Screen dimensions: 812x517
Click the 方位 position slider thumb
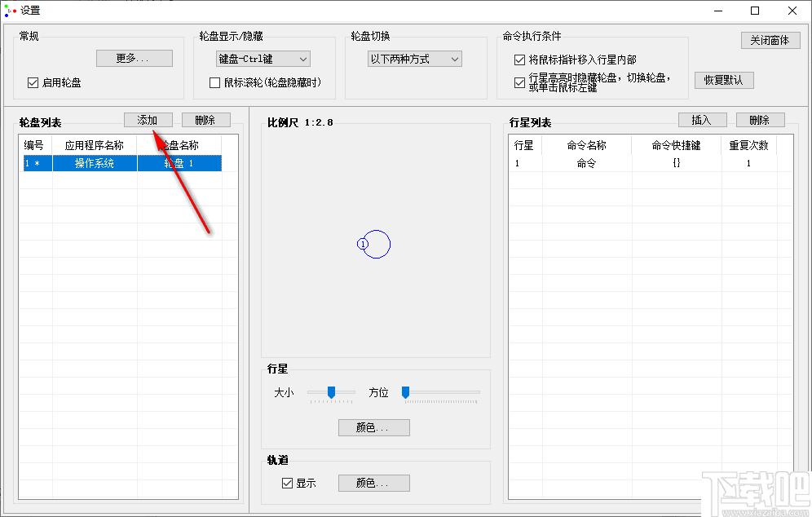point(405,393)
